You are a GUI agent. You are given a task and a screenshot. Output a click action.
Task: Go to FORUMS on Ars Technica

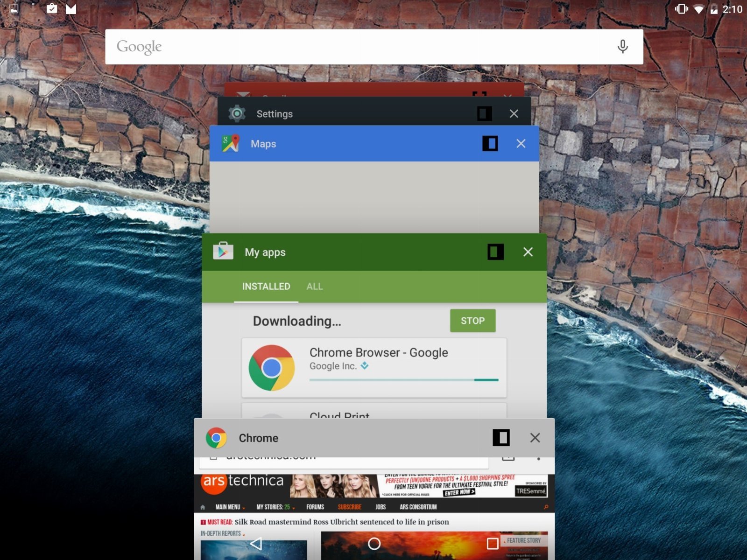(x=315, y=507)
